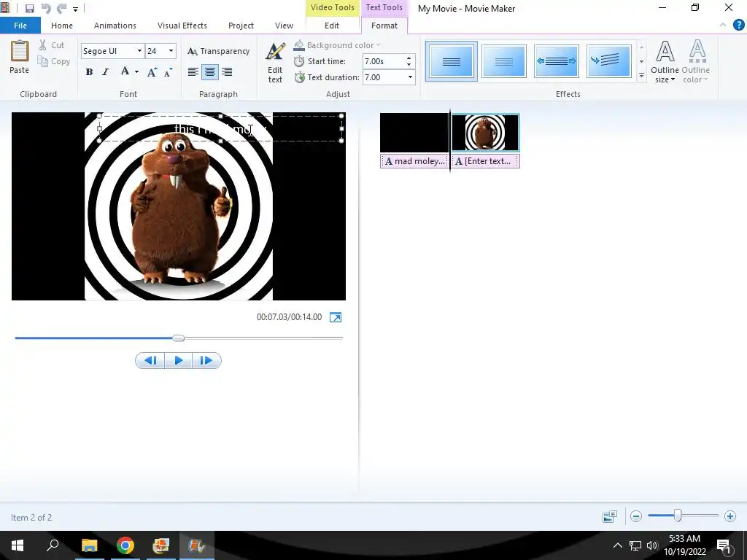Select the mole video clip thumbnail

pyautogui.click(x=485, y=133)
